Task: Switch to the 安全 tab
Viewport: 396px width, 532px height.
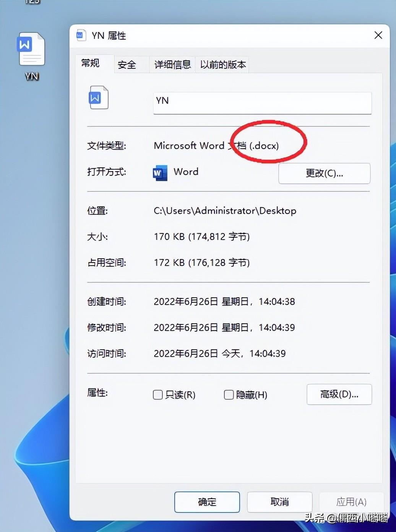Action: click(127, 65)
